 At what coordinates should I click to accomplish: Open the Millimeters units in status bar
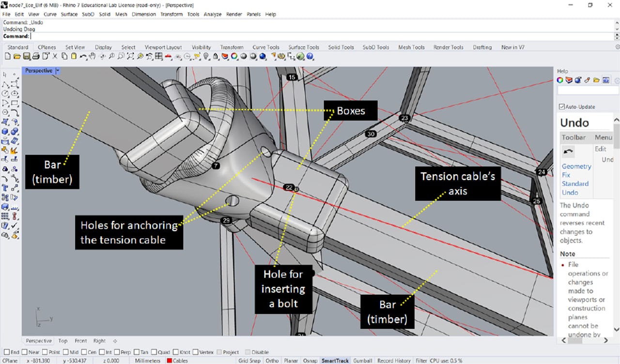pos(148,361)
